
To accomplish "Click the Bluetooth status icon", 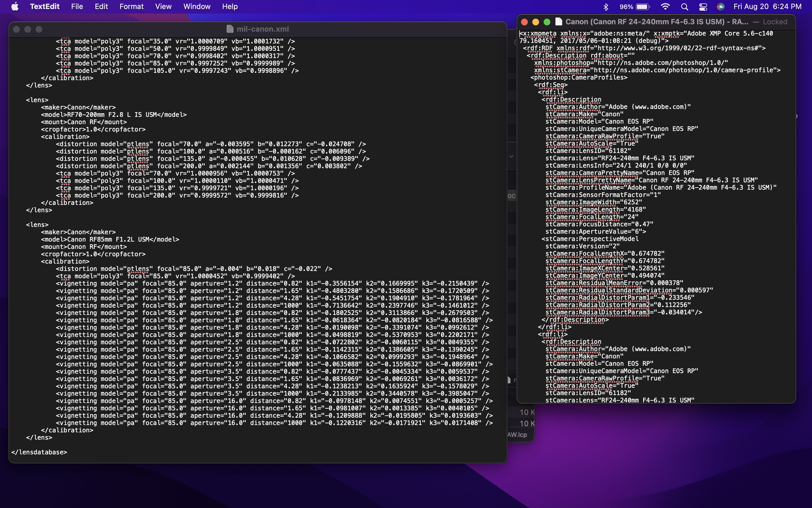I will click(x=606, y=7).
